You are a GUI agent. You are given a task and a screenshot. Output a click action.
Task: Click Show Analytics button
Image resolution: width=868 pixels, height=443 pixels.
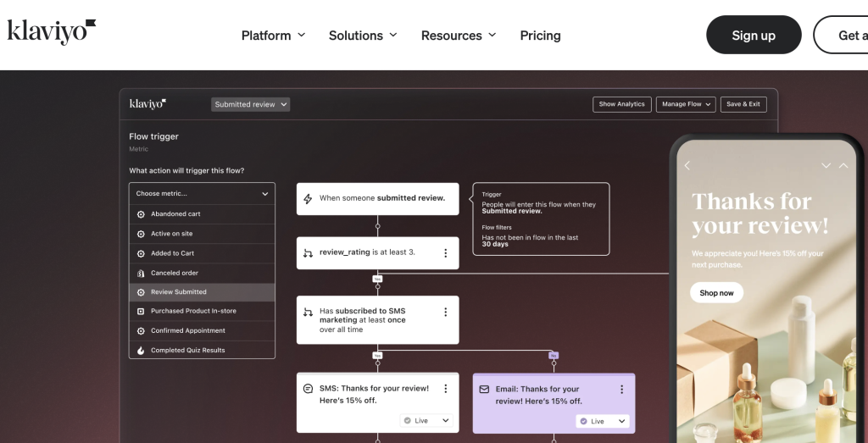point(621,104)
